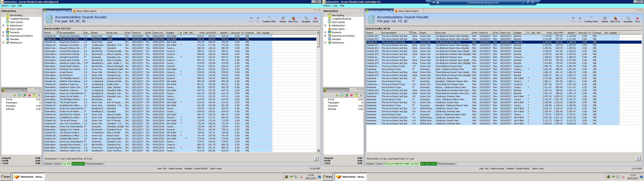Screen dimensions: 644x181
Task: Open Logs menu in left window
Action: (13, 6)
